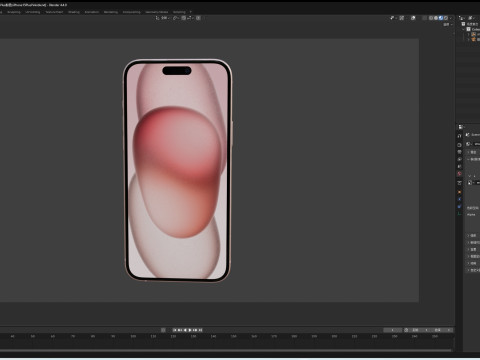The width and height of the screenshot is (480, 360).
Task: Add a new workspace with the plus button
Action: 191,12
